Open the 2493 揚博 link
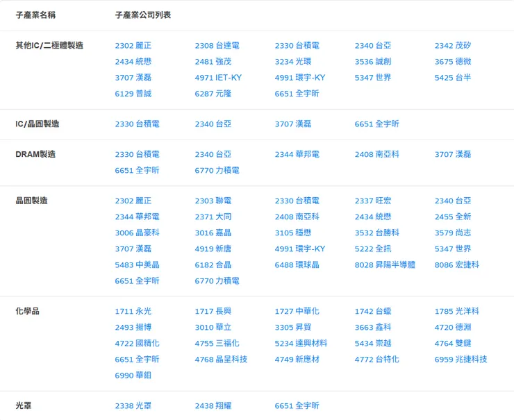514x420 pixels. pos(133,327)
